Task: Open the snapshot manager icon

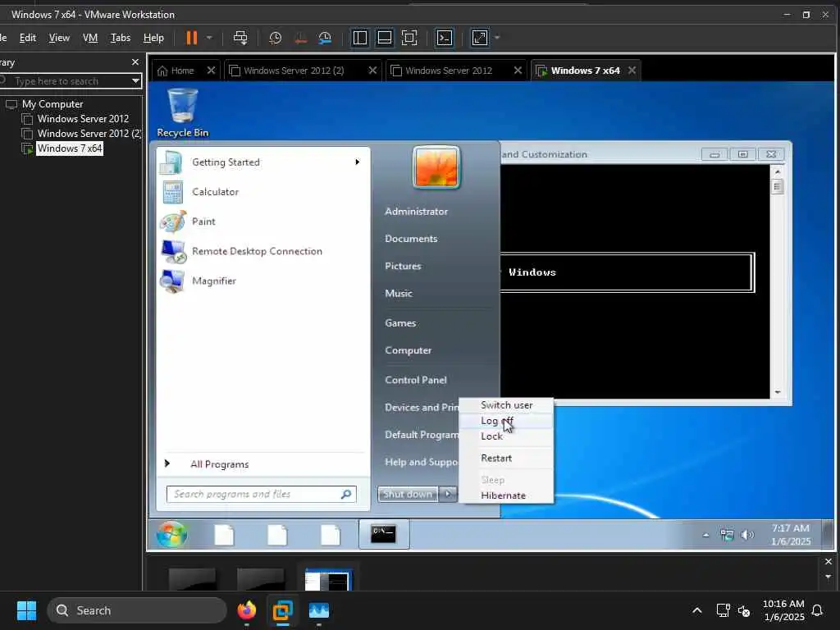Action: [x=325, y=38]
